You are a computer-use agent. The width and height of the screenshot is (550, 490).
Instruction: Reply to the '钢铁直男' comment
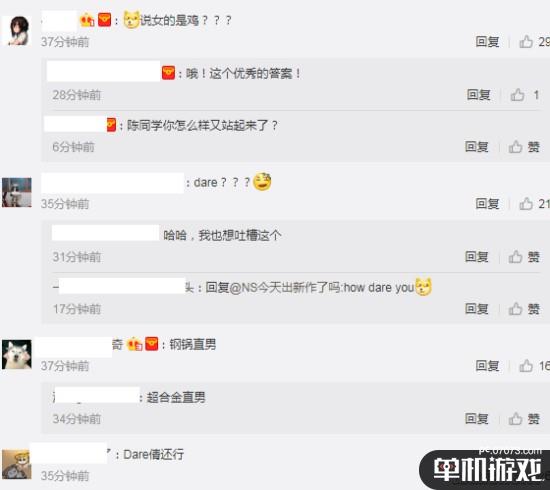click(487, 366)
